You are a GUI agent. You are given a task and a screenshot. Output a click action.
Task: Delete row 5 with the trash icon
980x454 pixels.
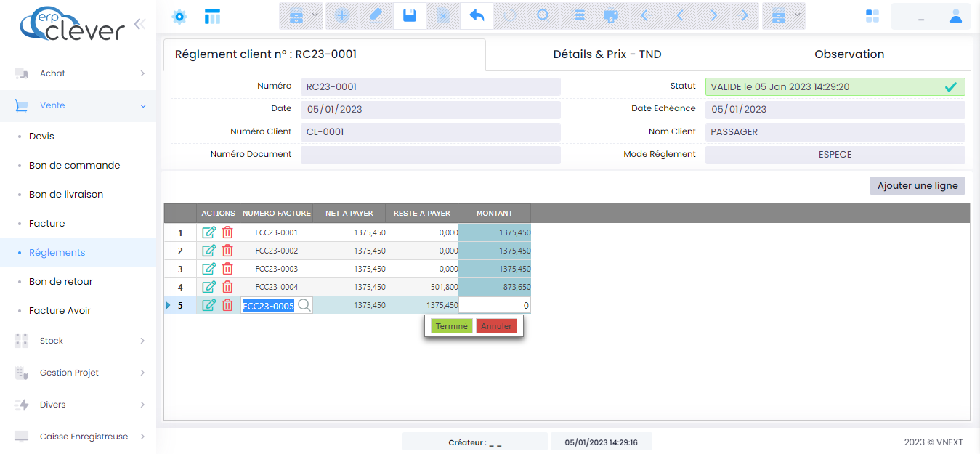point(227,305)
